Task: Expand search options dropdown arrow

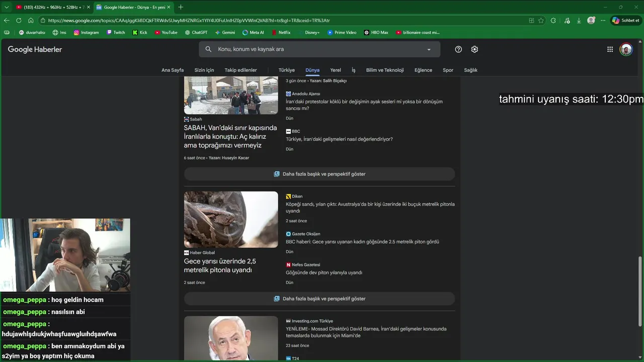Action: [x=429, y=49]
